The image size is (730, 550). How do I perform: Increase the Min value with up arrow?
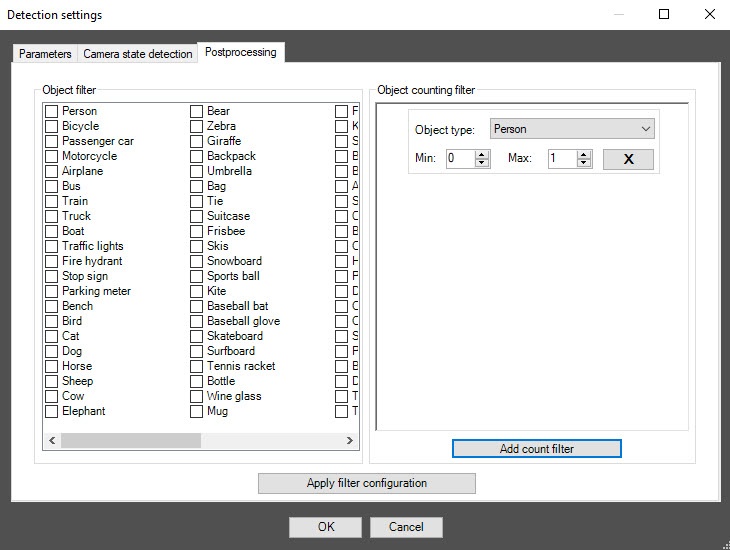click(x=483, y=155)
